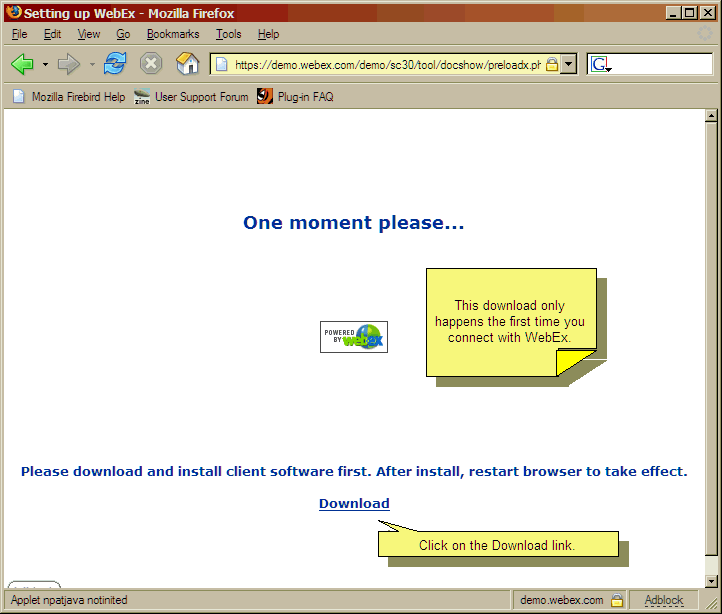Go to the Home page icon
Viewport: 722px width, 614px height.
pyautogui.click(x=187, y=64)
